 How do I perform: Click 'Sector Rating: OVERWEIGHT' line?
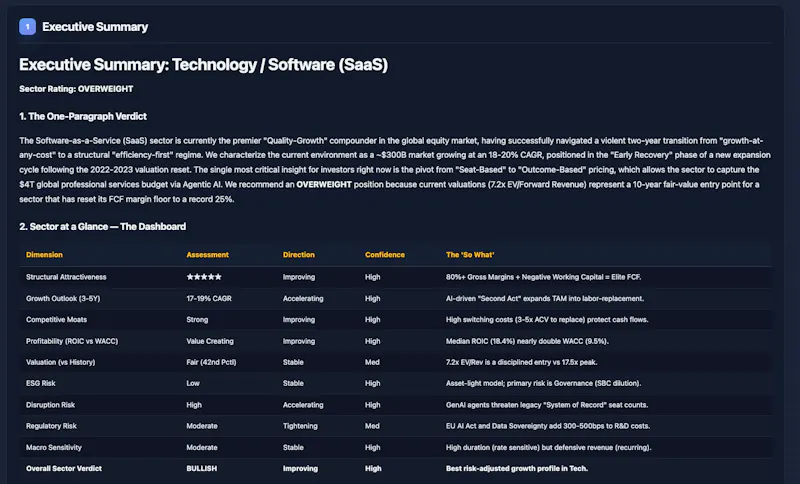coord(76,89)
